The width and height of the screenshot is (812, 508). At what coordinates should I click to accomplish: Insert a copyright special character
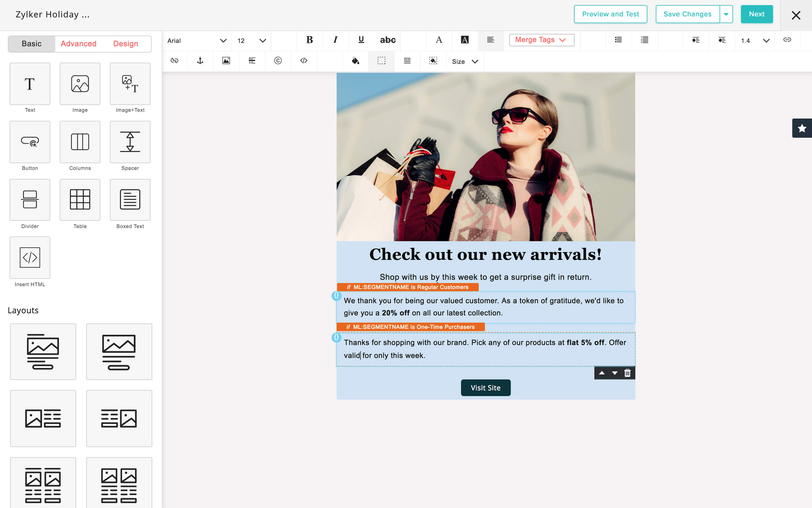(x=278, y=61)
